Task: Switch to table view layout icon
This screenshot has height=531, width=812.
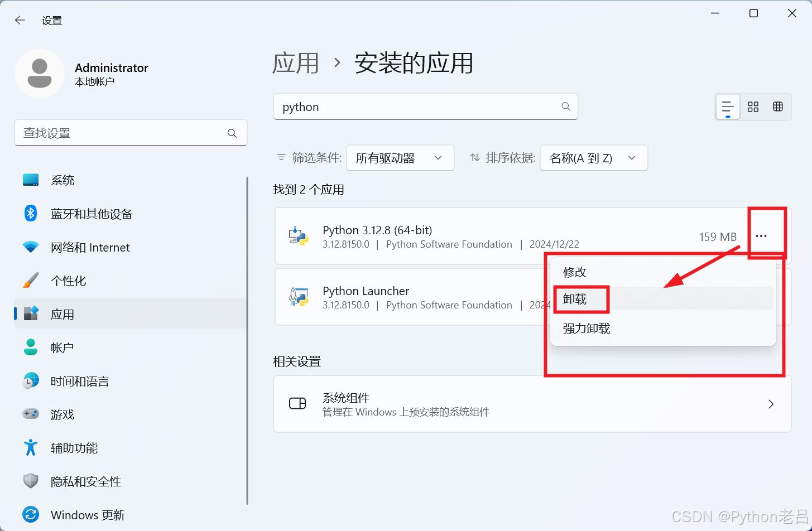Action: coord(778,107)
